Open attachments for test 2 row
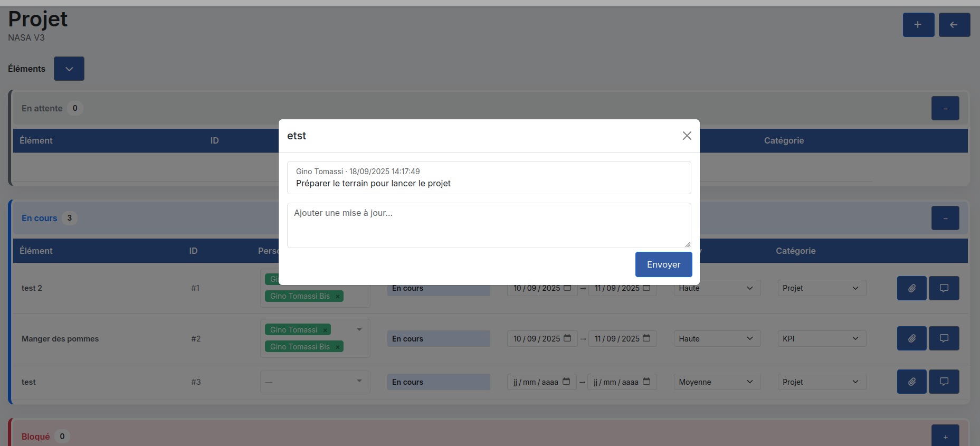Viewport: 980px width, 446px height. [911, 288]
